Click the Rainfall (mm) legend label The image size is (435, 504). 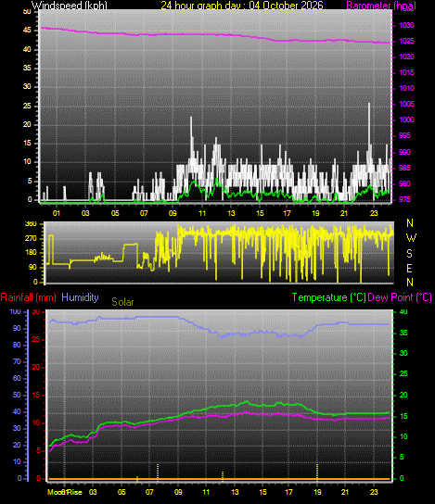click(29, 297)
